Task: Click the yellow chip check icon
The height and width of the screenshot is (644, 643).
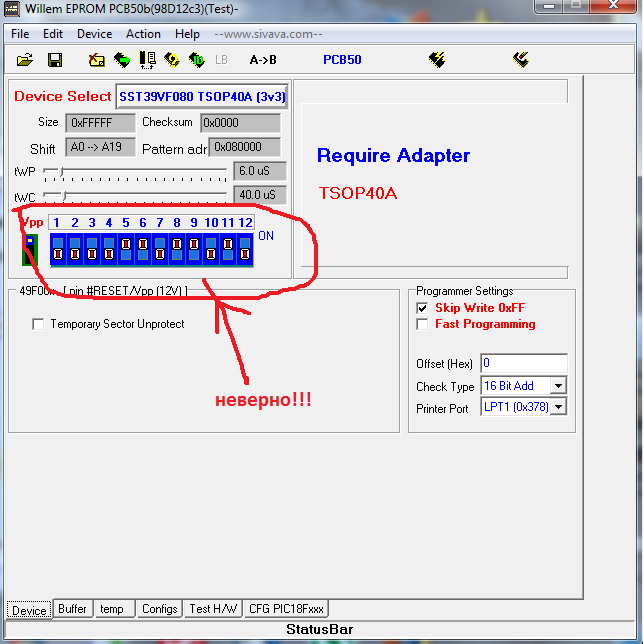Action: pos(172,60)
